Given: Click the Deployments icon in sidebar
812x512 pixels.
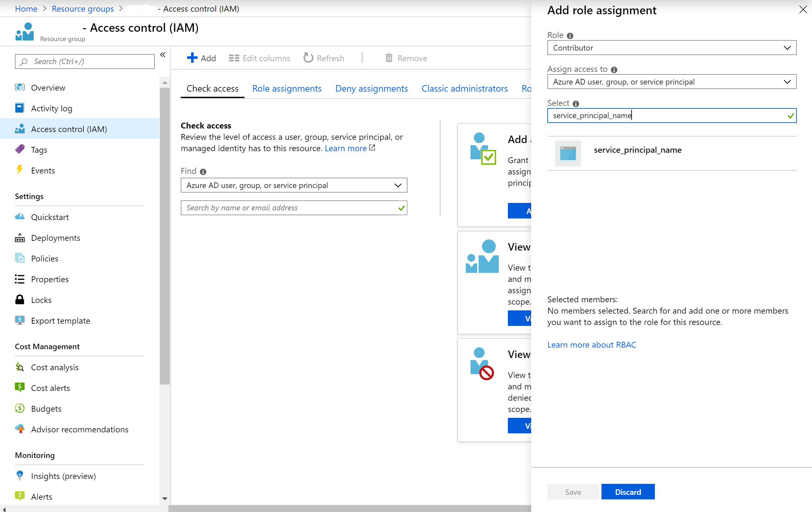Looking at the screenshot, I should 19,238.
